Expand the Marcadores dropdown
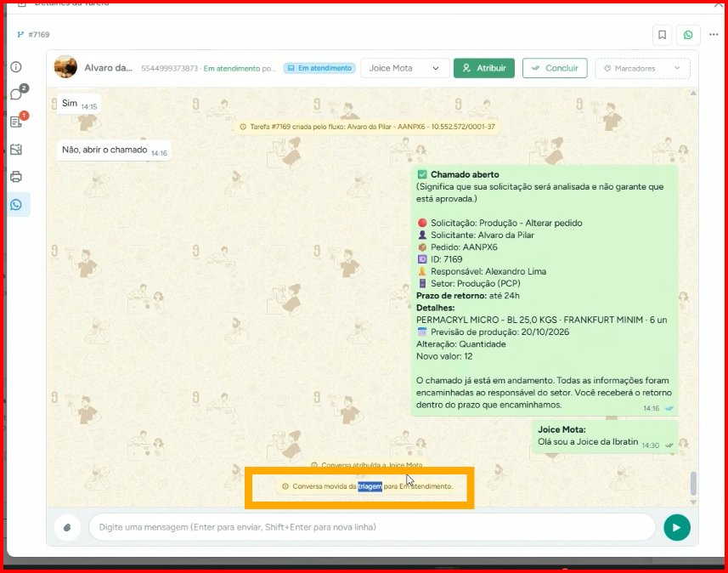Viewport: 728px width, 573px height. click(x=642, y=68)
